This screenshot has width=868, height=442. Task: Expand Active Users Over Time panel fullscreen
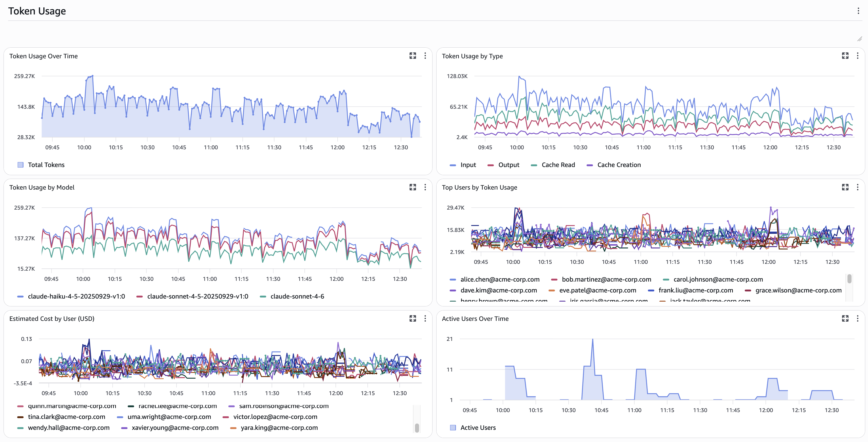(x=845, y=318)
